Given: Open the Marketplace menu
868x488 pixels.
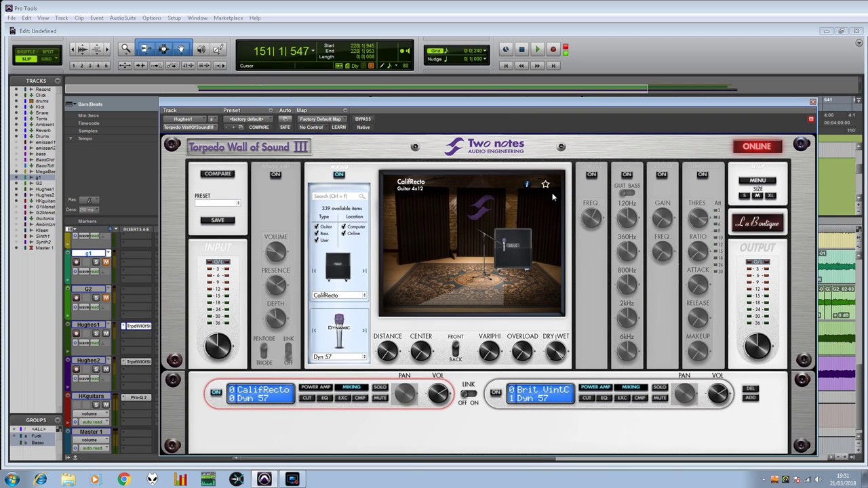Looking at the screenshot, I should pos(229,18).
